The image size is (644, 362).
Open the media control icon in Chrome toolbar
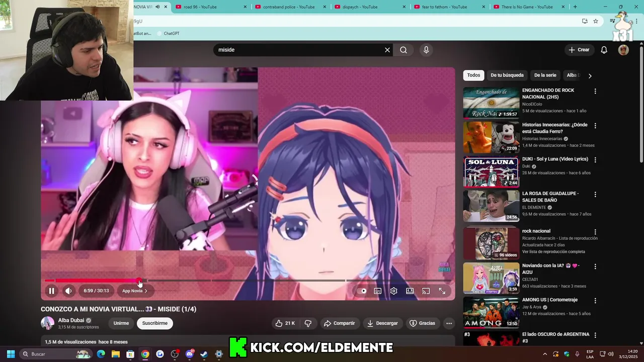(612, 21)
